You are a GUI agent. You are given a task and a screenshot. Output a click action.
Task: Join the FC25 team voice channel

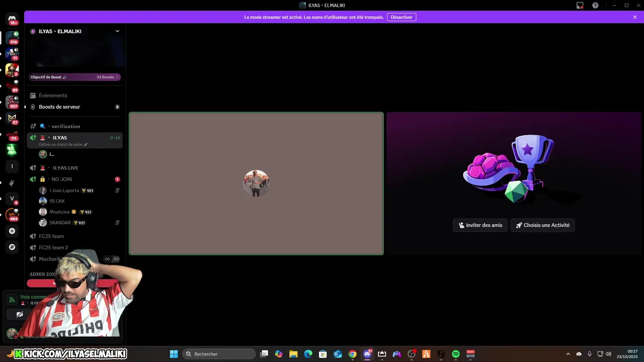(51, 236)
